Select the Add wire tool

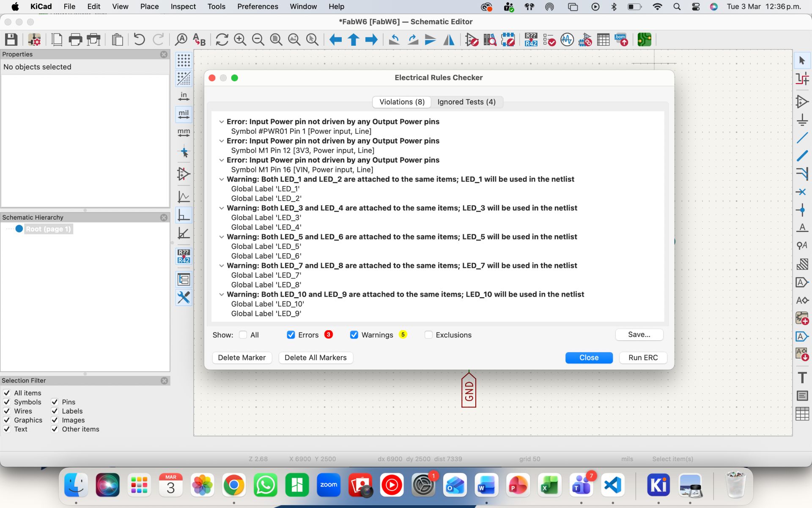[x=802, y=138]
